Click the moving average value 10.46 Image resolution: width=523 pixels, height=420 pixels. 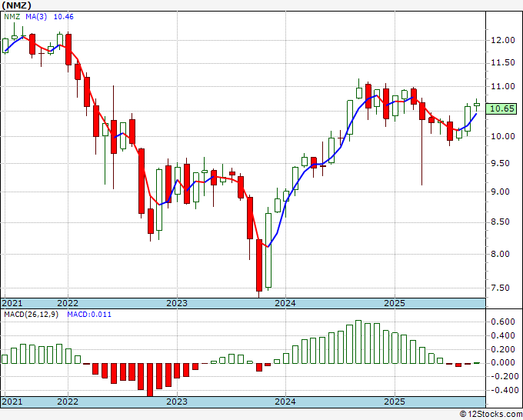click(x=63, y=17)
